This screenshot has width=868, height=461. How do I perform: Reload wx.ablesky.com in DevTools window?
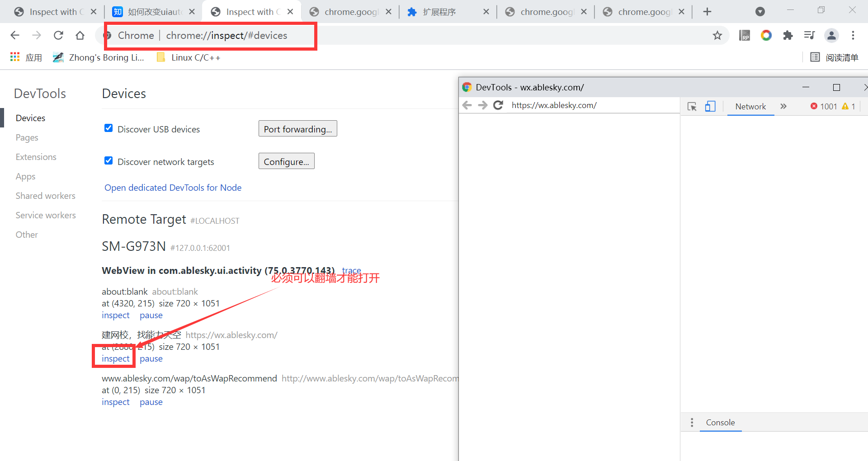tap(498, 105)
